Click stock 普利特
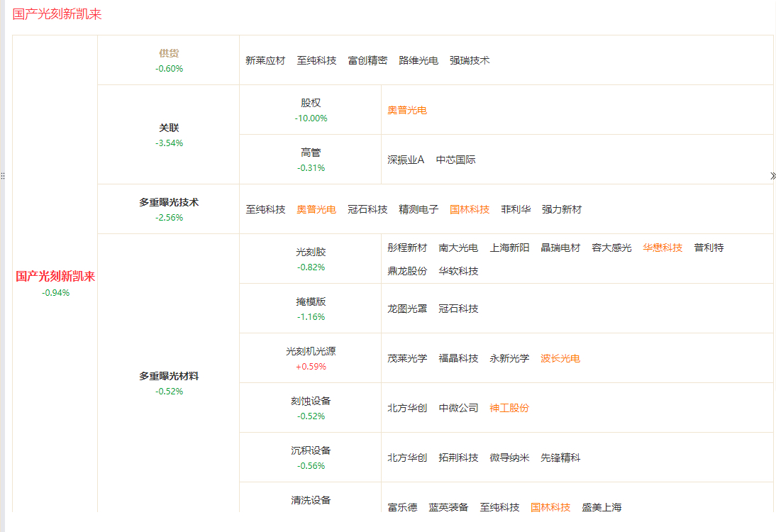 709,248
